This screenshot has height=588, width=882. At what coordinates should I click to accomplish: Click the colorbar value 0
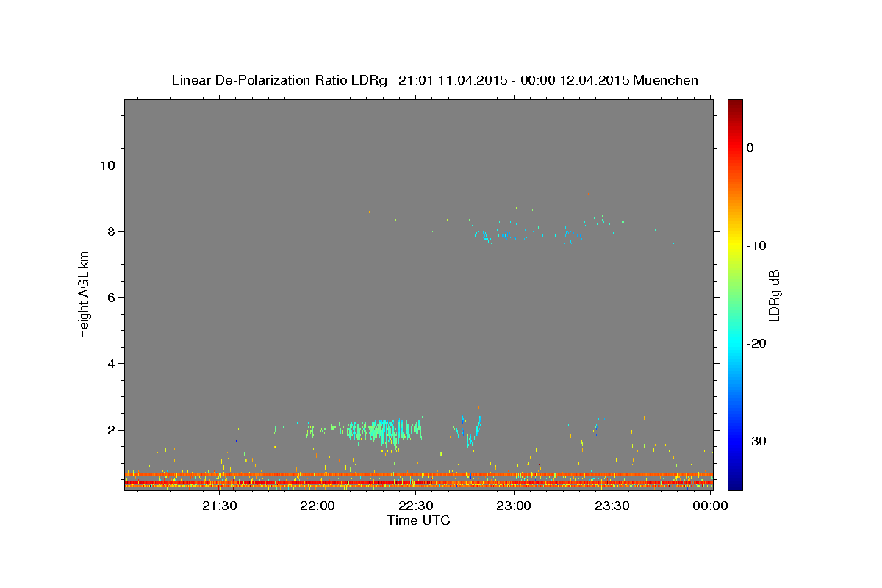tap(750, 148)
